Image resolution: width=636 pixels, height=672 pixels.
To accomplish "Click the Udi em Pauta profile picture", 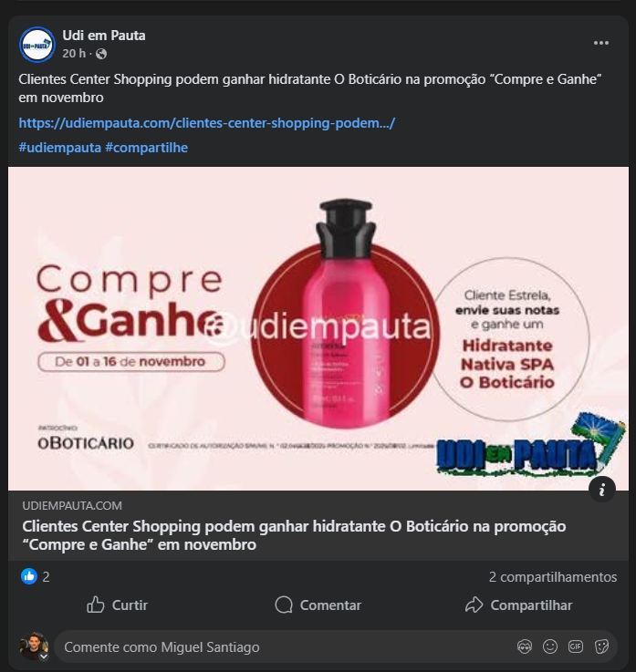I will pos(37,45).
